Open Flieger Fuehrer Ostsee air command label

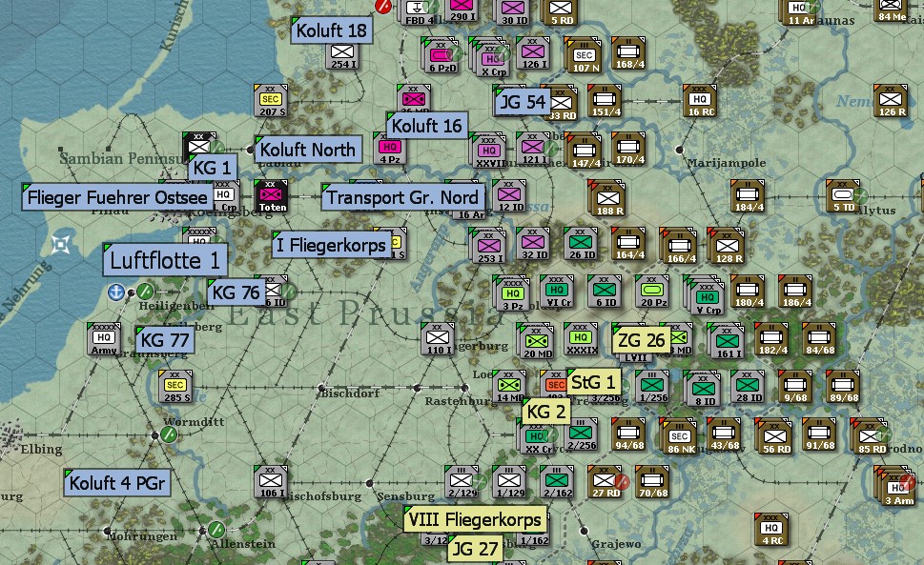tap(117, 197)
